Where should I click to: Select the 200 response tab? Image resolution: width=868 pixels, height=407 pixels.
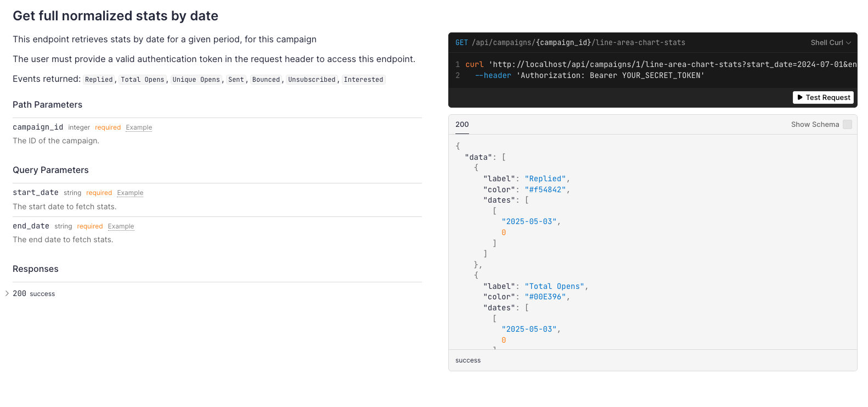click(x=462, y=124)
